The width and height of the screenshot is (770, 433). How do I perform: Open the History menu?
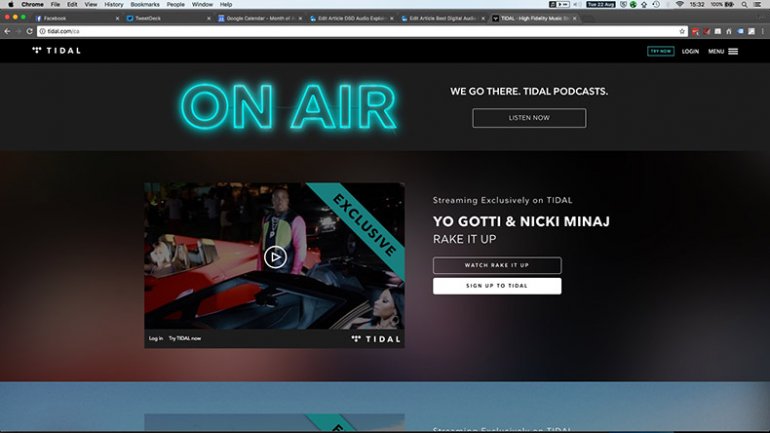114,4
